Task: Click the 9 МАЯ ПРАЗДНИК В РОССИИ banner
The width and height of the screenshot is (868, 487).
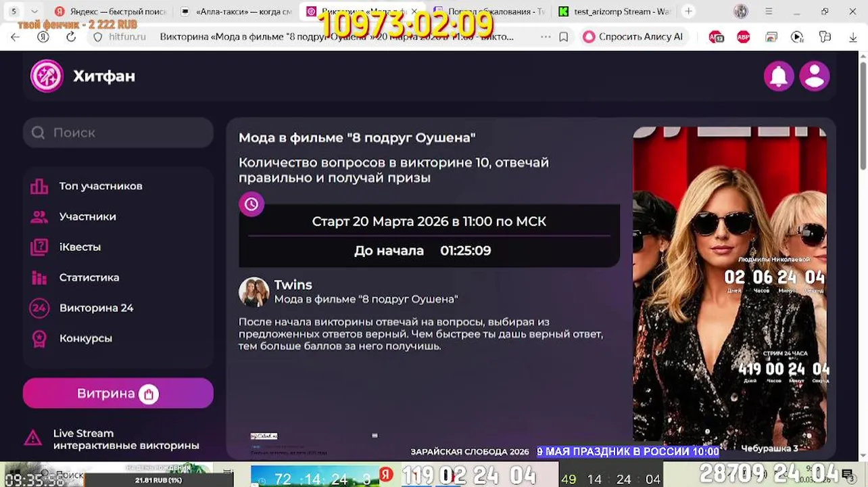Action: point(628,451)
